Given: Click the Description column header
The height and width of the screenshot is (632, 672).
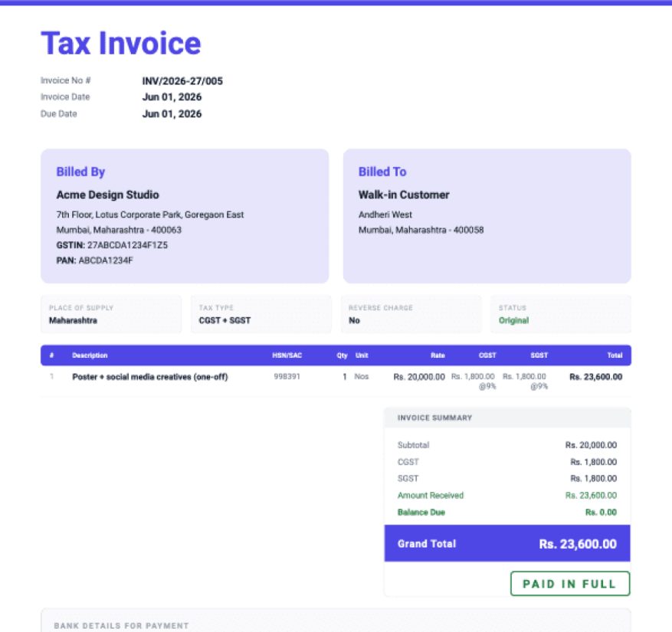Looking at the screenshot, I should [90, 355].
